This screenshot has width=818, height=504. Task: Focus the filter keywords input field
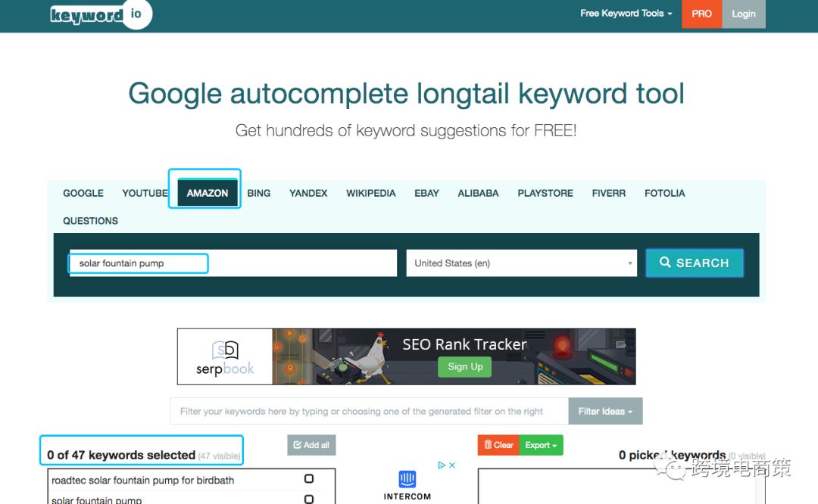[x=370, y=411]
